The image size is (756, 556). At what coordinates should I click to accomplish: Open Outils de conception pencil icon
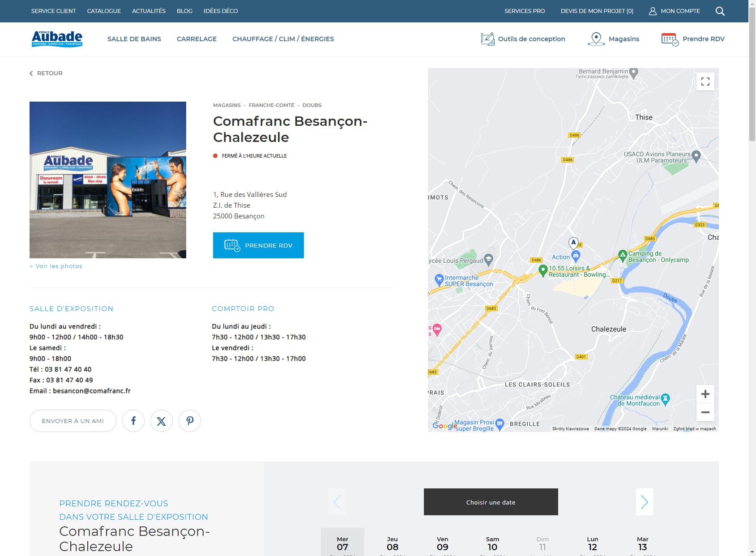pos(487,39)
